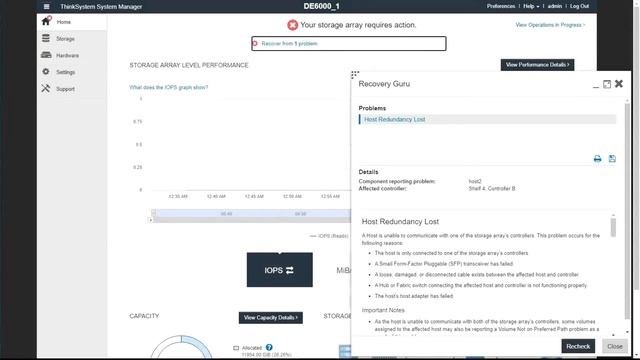Click View Performance Details button
This screenshot has width=640, height=360.
(x=537, y=65)
